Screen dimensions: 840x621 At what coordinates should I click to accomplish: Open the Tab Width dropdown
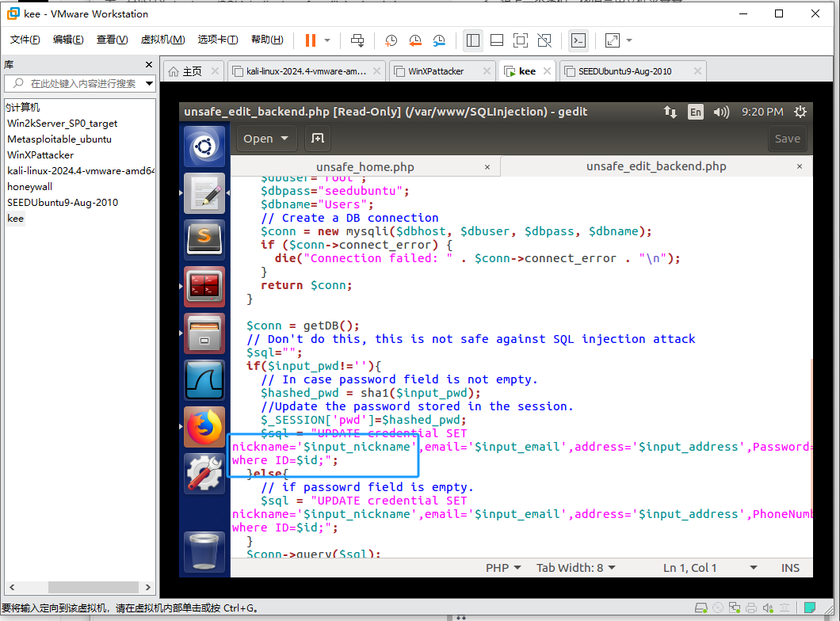click(576, 568)
